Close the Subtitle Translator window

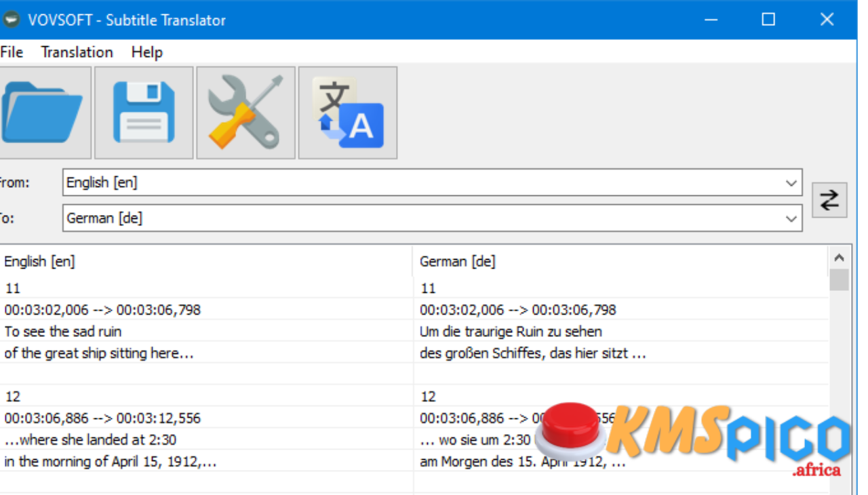tap(827, 20)
